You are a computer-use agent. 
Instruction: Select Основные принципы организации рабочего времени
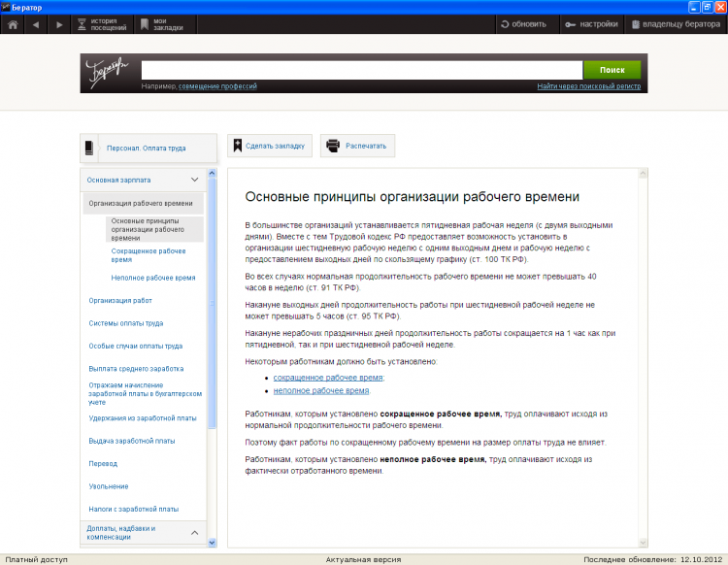154,229
